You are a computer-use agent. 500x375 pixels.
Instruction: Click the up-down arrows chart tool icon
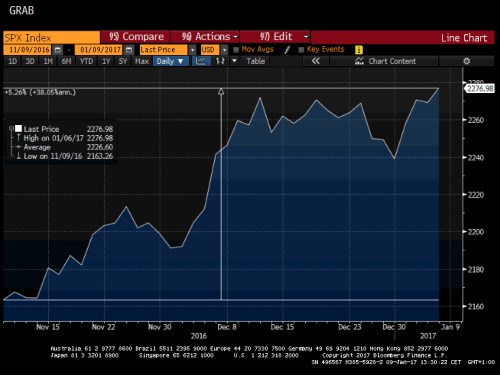pyautogui.click(x=220, y=61)
